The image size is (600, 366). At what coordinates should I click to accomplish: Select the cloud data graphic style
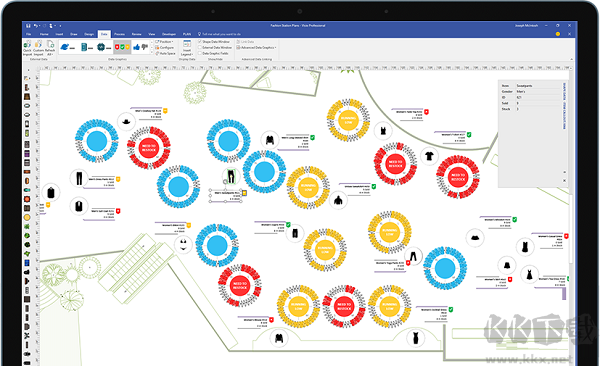tap(68, 47)
